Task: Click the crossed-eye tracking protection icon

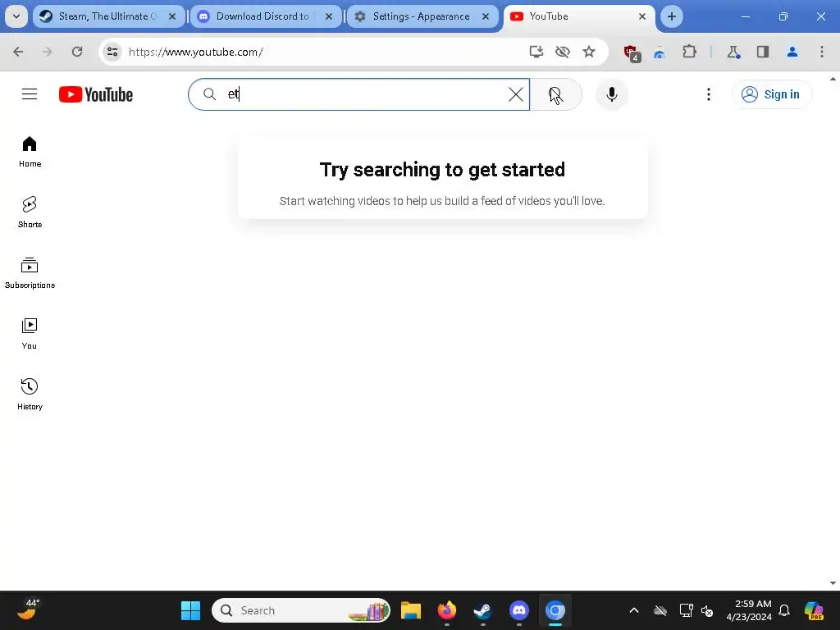Action: tap(563, 52)
